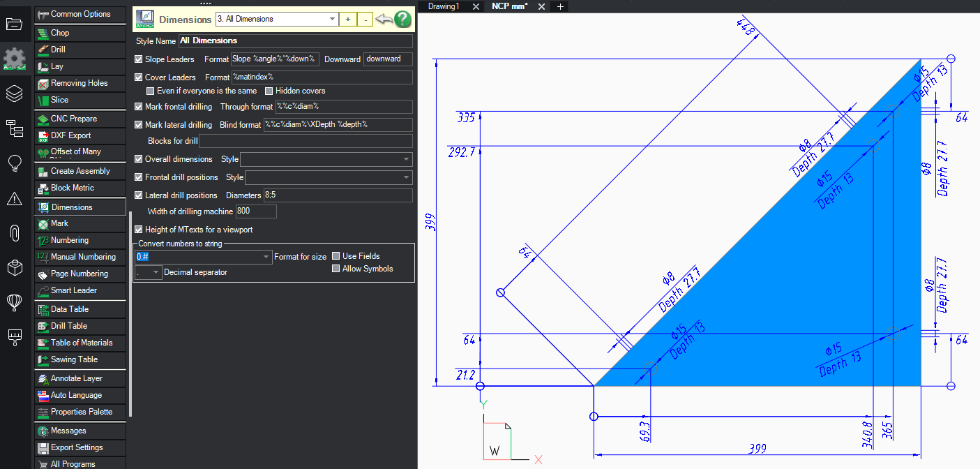Toggle Mark lateral drilling checkbox

click(139, 125)
